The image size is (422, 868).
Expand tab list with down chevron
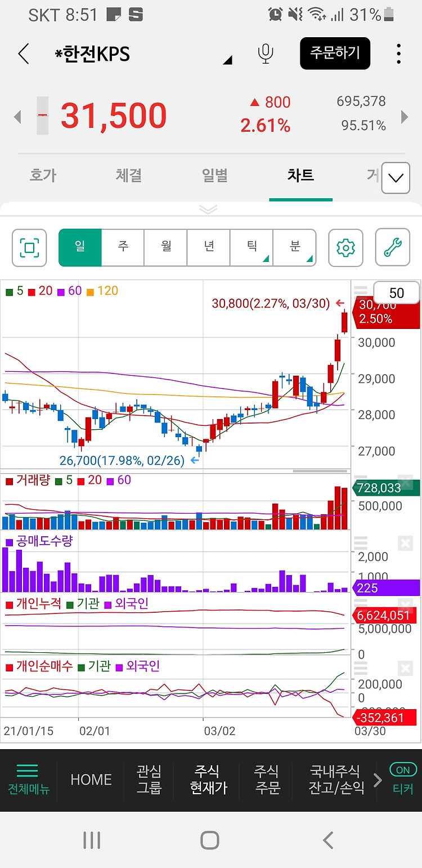[x=396, y=178]
